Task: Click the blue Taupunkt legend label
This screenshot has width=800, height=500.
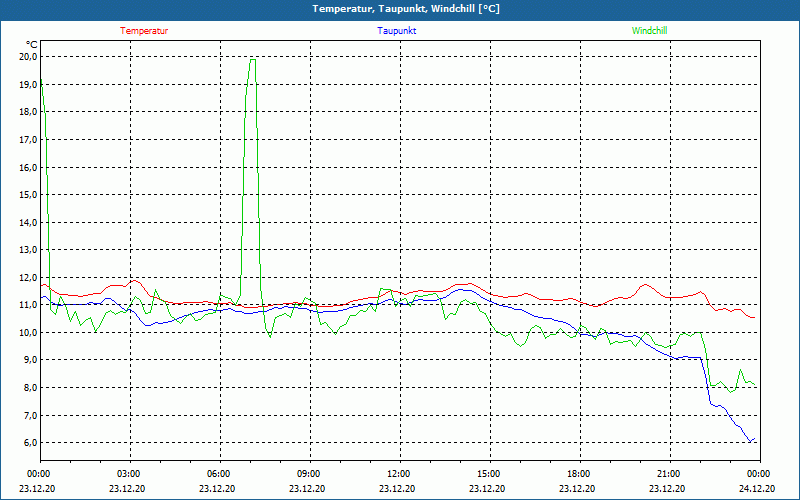Action: point(396,31)
